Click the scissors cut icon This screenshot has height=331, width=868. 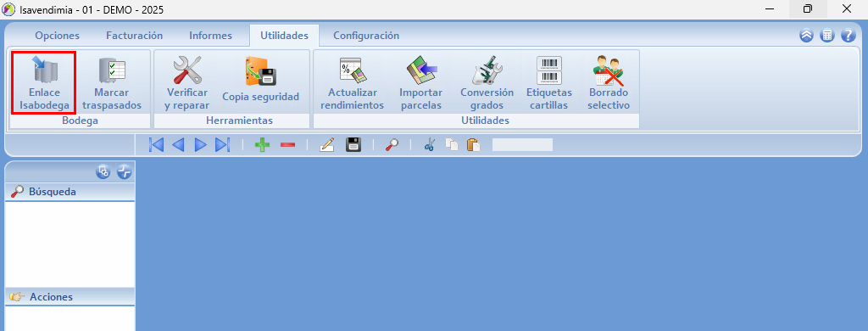pyautogui.click(x=429, y=145)
